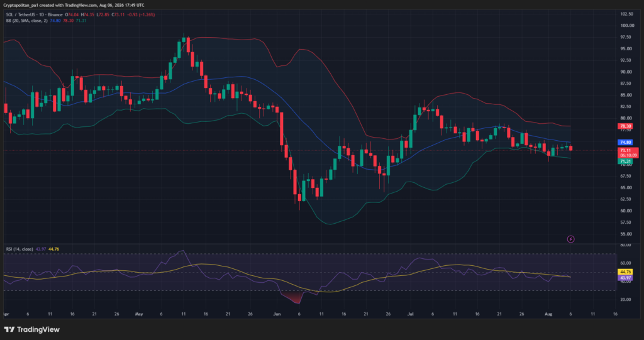Viewport: 644px width, 340px height.
Task: Click the 97.50 price axis label
Action: [x=626, y=37]
